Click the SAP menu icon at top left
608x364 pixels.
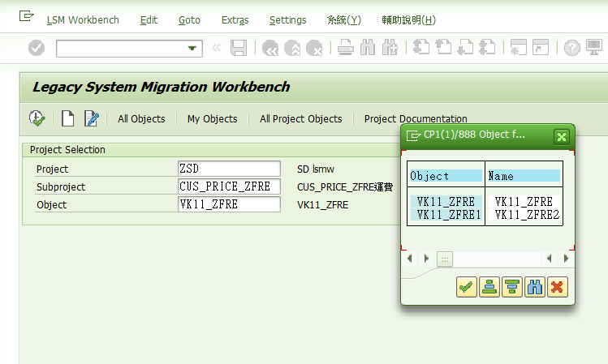pos(26,16)
